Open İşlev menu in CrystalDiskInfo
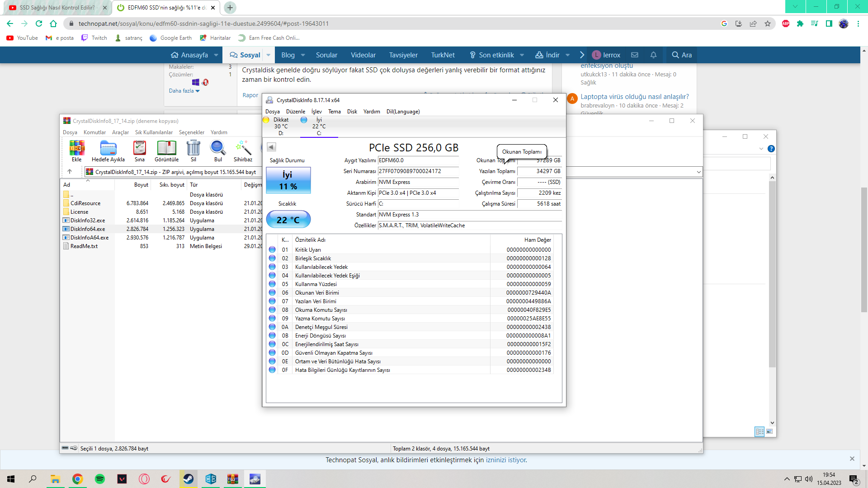 (316, 112)
